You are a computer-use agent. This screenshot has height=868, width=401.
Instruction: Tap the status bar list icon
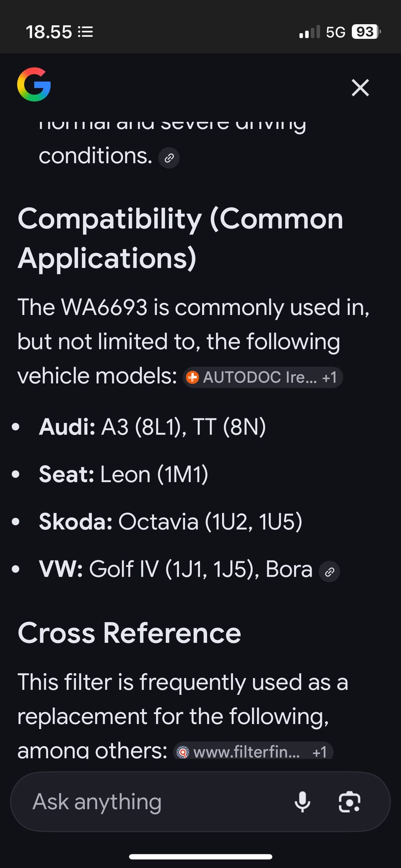point(86,32)
